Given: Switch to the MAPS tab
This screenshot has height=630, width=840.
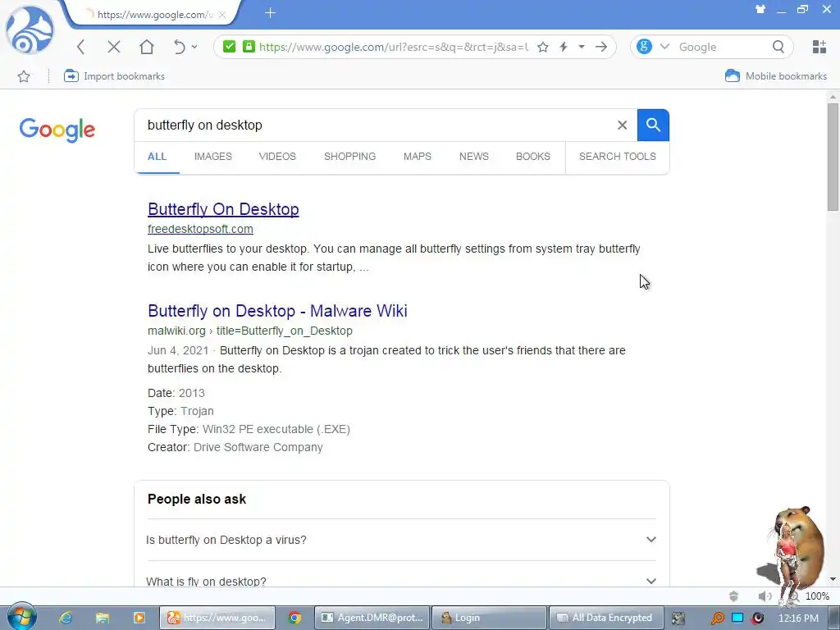Looking at the screenshot, I should (x=418, y=157).
